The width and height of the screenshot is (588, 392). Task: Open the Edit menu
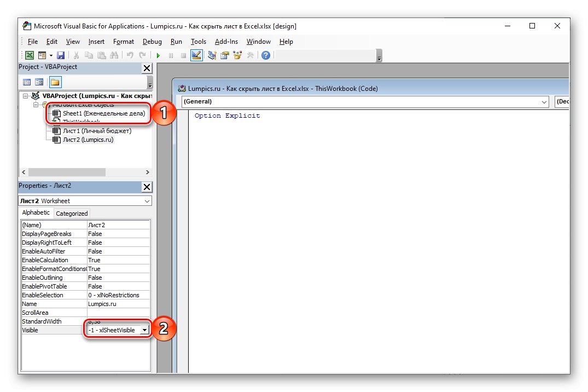point(52,42)
